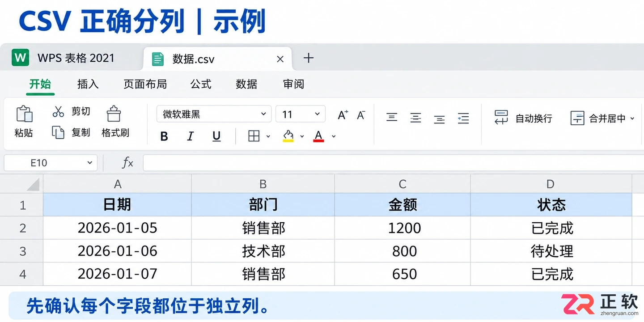The width and height of the screenshot is (644, 322).
Task: Open the E10 name box dropdown
Action: [x=89, y=163]
